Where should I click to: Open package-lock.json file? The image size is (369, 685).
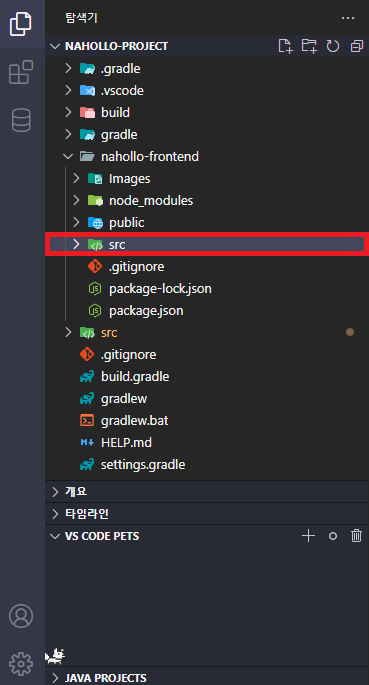(x=160, y=289)
